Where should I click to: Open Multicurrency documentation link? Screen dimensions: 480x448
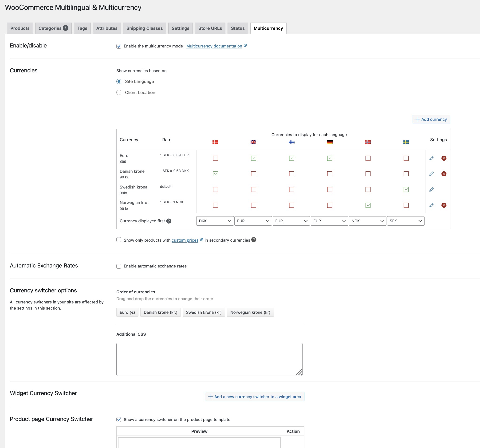tap(214, 46)
